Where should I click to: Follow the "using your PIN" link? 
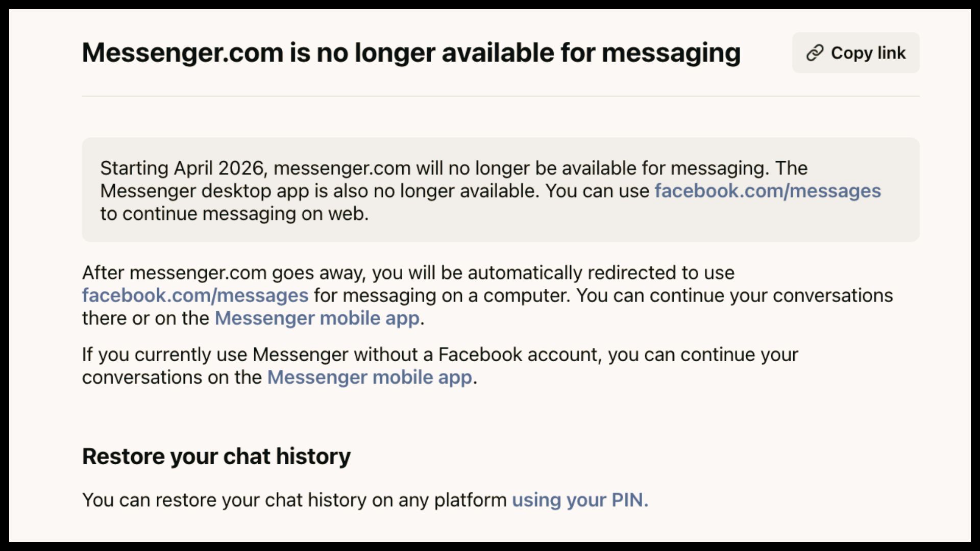tap(580, 500)
